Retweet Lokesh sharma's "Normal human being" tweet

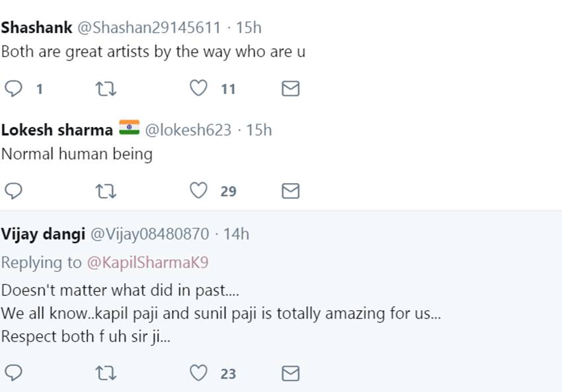tap(106, 191)
